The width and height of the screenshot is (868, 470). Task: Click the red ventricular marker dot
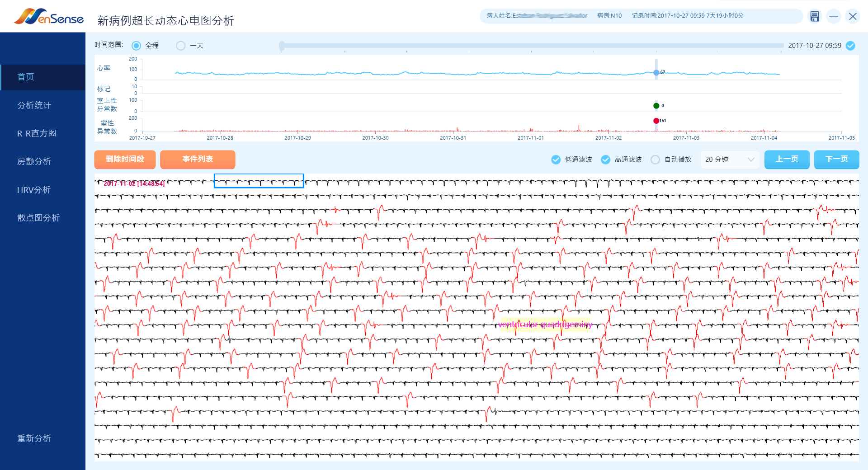point(656,121)
